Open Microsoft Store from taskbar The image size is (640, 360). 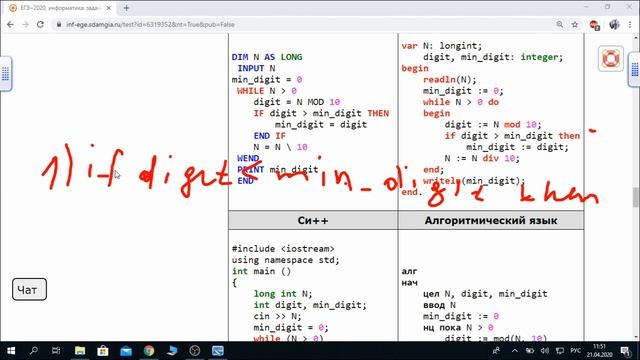103,351
